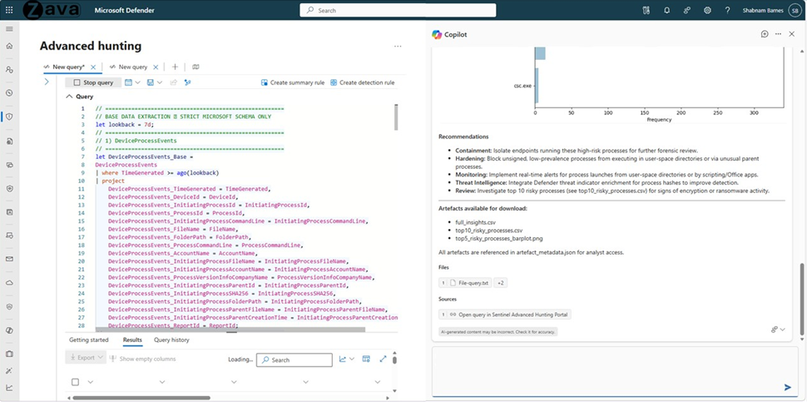Click Create detection rule
The image size is (807, 402).
point(362,82)
